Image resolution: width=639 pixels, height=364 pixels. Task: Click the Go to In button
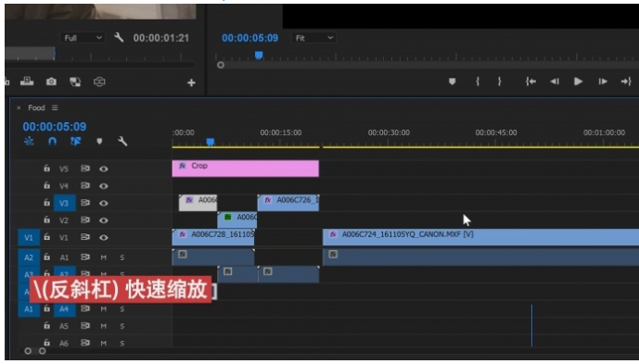[530, 82]
